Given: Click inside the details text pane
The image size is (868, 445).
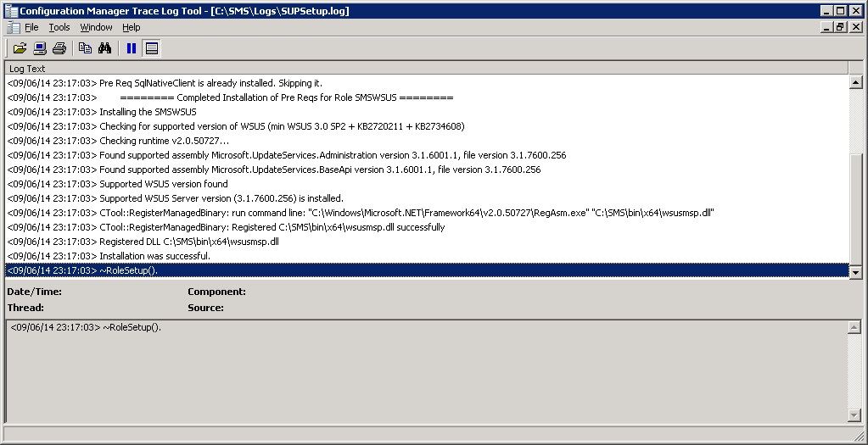Looking at the screenshot, I should click(x=424, y=373).
